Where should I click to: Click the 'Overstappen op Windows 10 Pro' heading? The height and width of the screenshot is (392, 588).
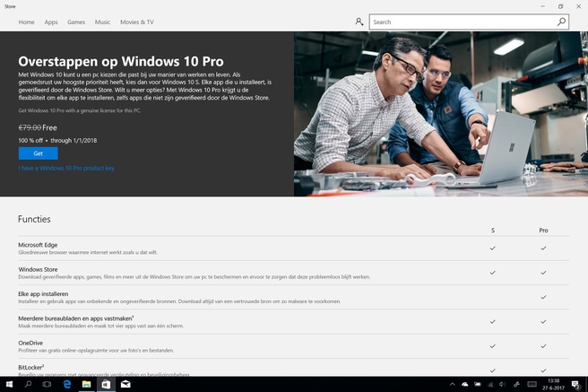[x=121, y=61]
